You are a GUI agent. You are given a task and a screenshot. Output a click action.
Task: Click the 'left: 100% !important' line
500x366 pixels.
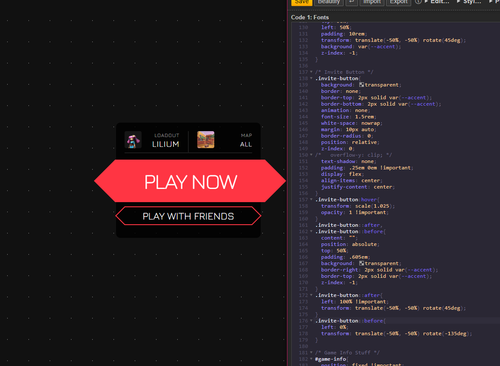tap(355, 302)
